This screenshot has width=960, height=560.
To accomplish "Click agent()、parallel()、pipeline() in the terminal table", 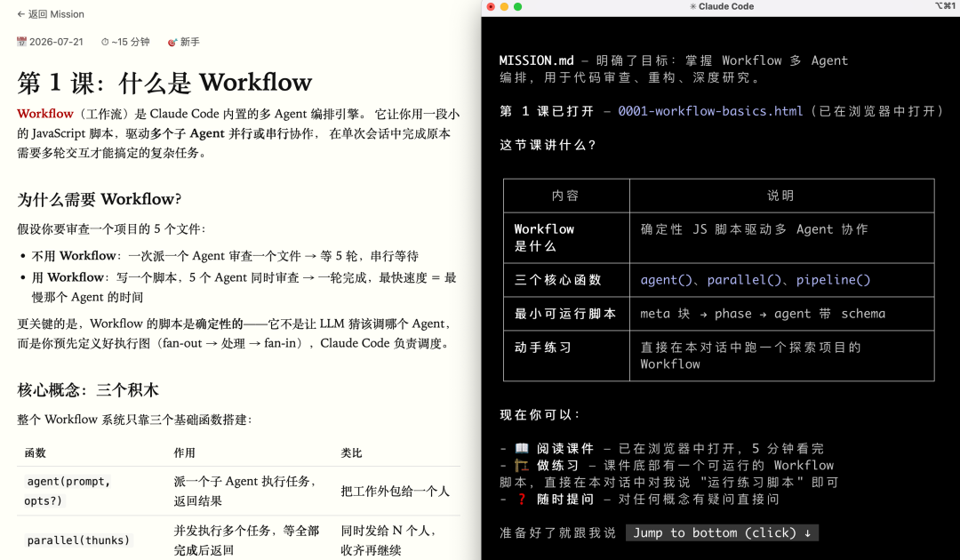I will [x=755, y=280].
